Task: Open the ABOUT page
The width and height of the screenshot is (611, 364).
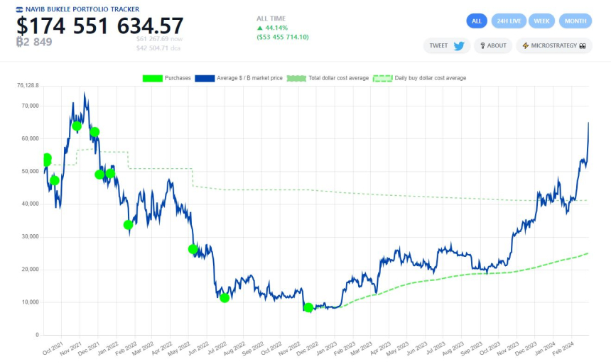Action: (493, 45)
